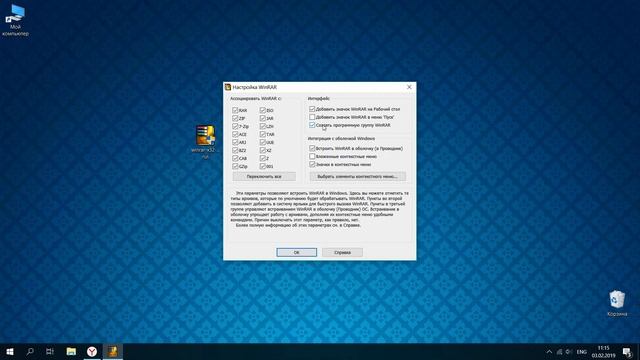Toggle the CAB association checkbox

(x=235, y=158)
